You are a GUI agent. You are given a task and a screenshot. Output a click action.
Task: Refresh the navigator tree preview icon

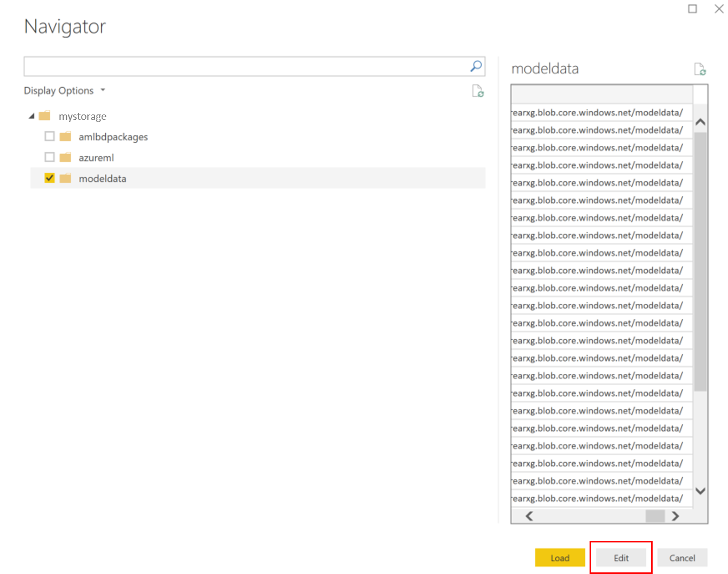pos(477,90)
